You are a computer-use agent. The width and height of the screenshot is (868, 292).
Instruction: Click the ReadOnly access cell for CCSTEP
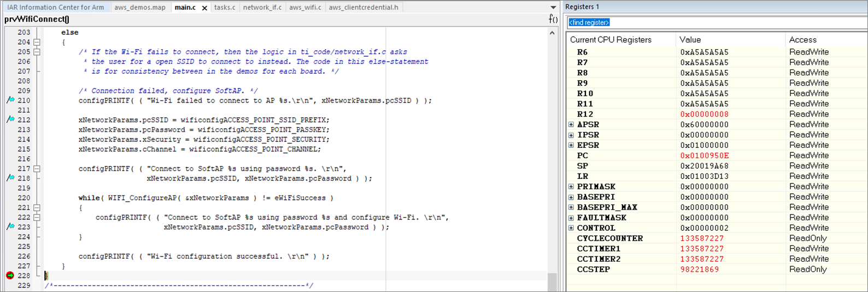pos(807,270)
